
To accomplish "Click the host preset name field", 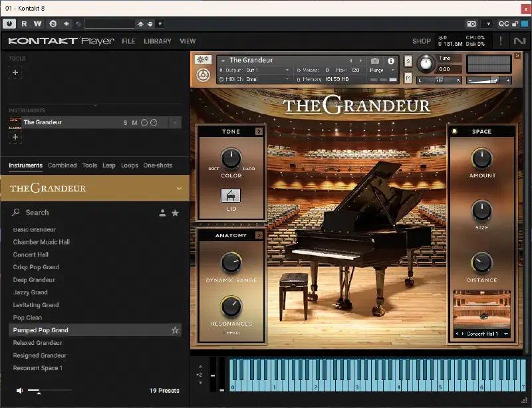I will [x=109, y=24].
